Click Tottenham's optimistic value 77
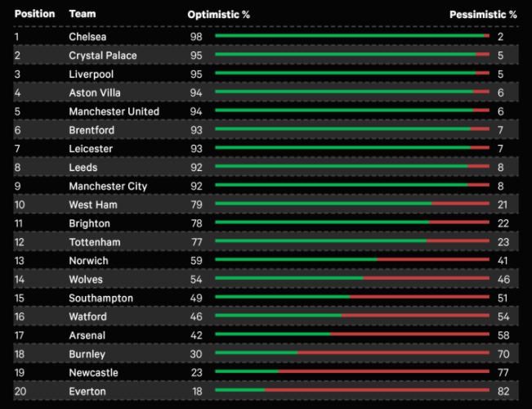 [x=196, y=242]
